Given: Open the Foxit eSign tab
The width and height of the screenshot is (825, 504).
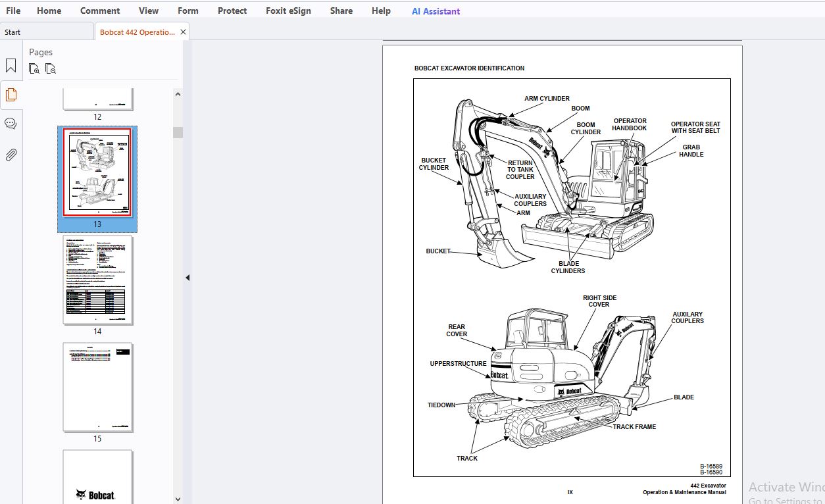Looking at the screenshot, I should click(288, 11).
